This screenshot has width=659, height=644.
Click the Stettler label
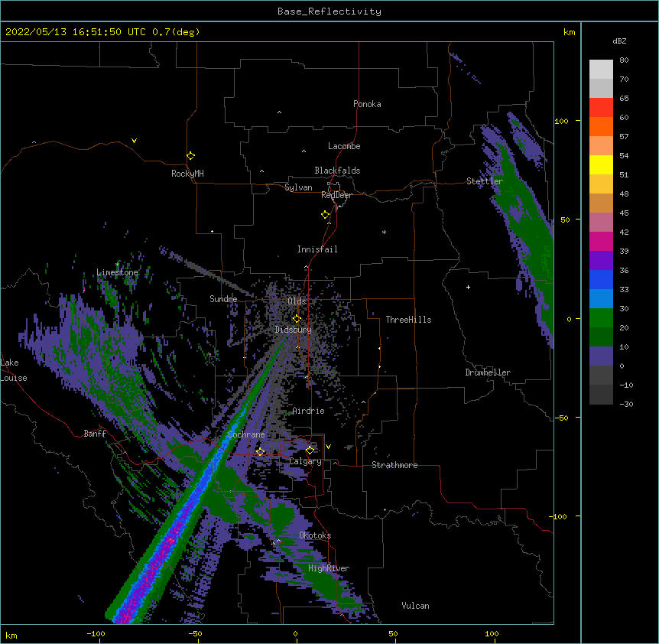tap(485, 181)
